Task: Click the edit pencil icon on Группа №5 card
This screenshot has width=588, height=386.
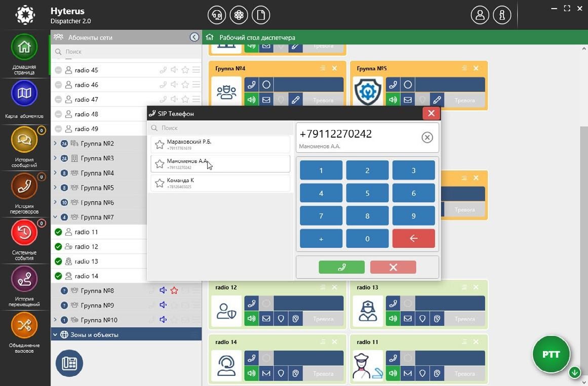Action: pos(437,100)
